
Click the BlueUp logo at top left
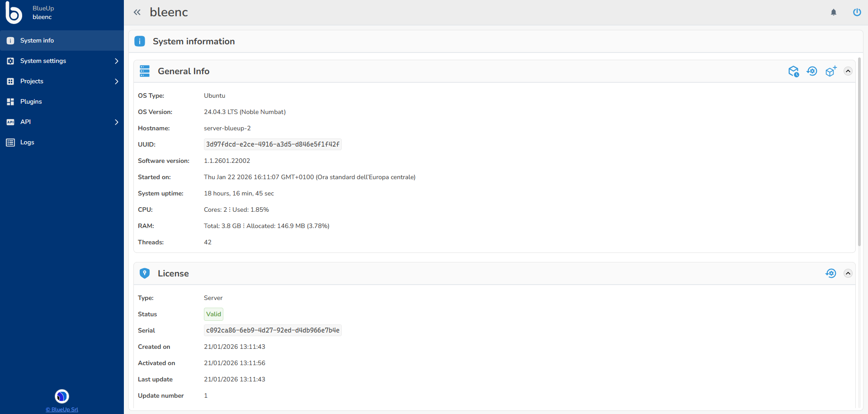click(x=14, y=13)
